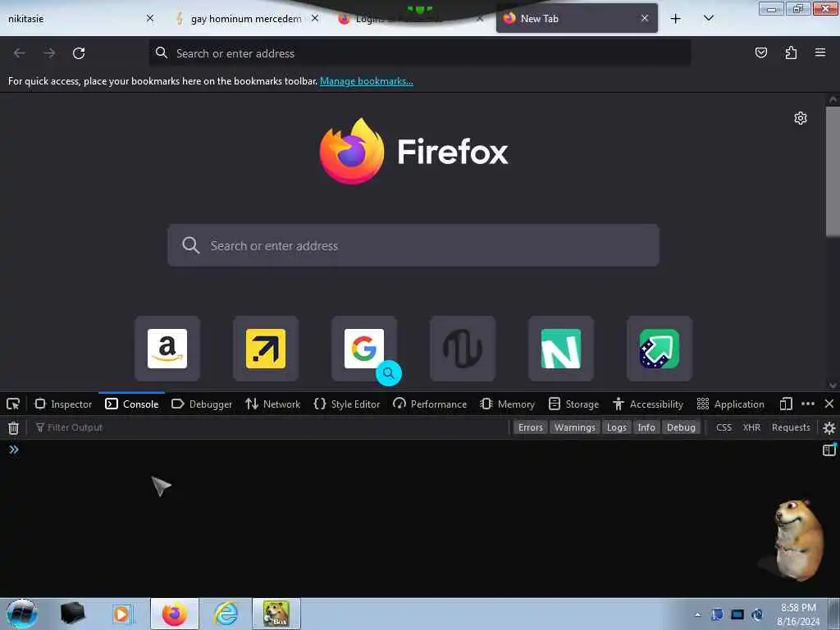Open devtools more options ellipsis menu

(x=808, y=404)
